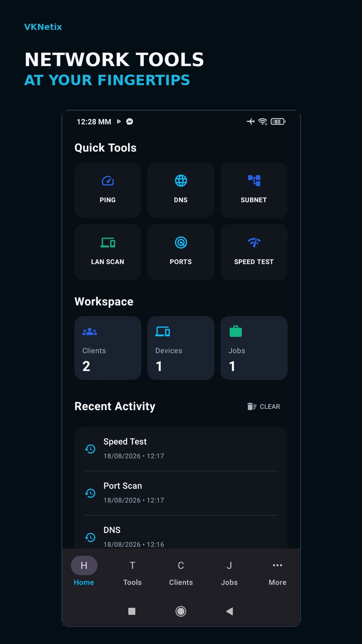
Task: Tap the battery 83 indicator
Action: tap(278, 121)
